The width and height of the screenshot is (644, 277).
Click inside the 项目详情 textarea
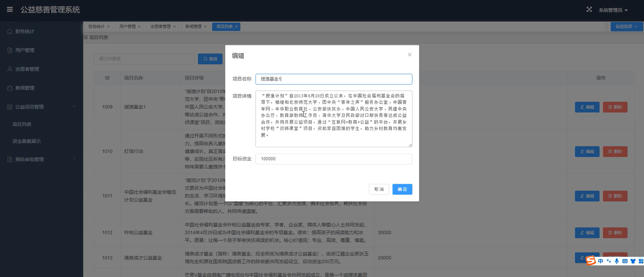point(334,119)
